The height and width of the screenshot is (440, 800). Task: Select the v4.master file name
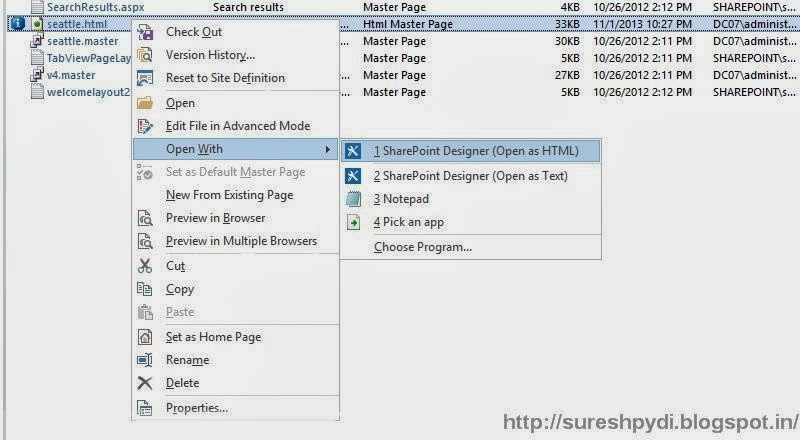71,75
